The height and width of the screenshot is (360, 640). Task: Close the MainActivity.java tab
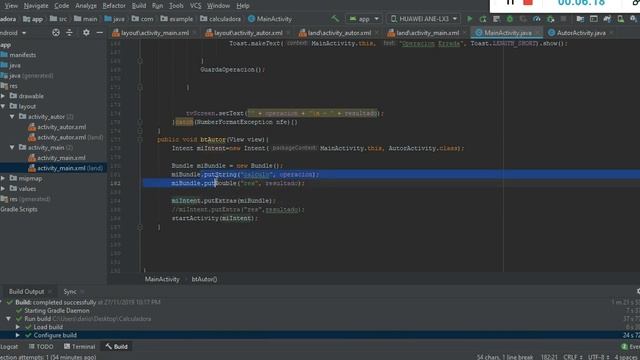(x=538, y=33)
